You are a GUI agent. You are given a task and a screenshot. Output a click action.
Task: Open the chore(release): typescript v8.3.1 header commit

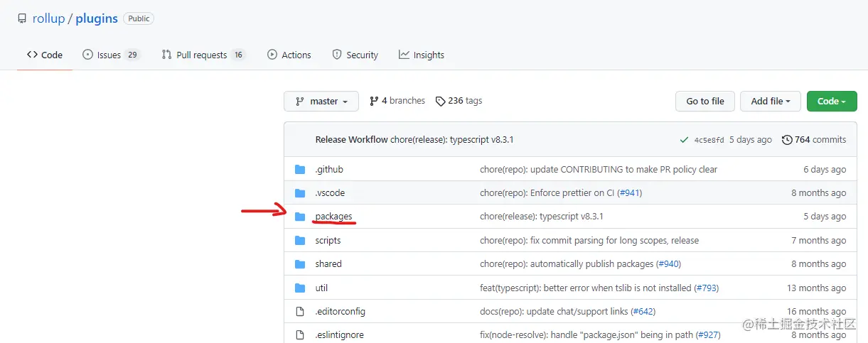[x=452, y=140]
